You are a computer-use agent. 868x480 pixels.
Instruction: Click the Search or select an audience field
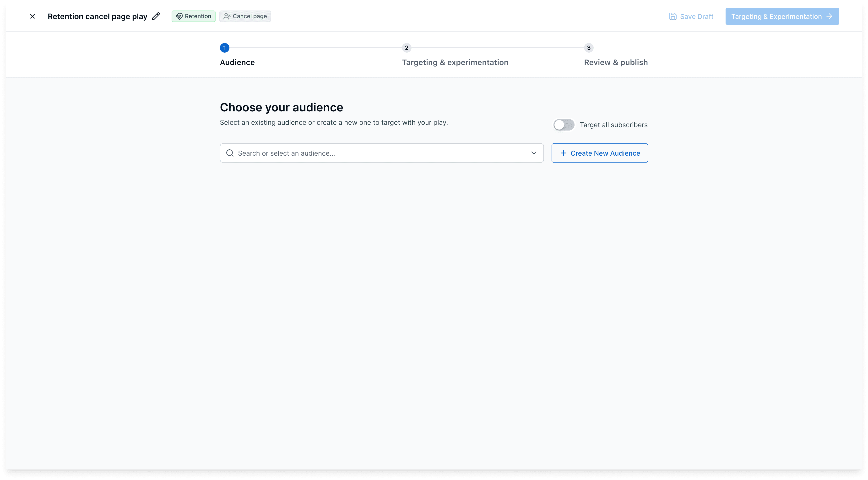[x=377, y=153]
